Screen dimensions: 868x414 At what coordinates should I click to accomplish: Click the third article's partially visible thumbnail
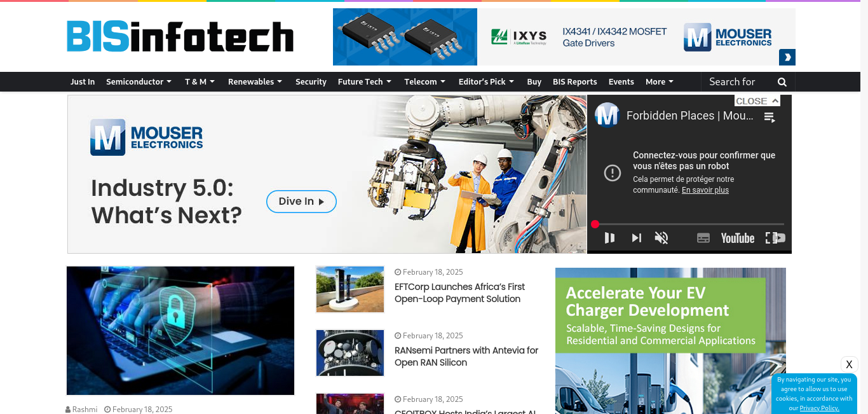pyautogui.click(x=350, y=404)
